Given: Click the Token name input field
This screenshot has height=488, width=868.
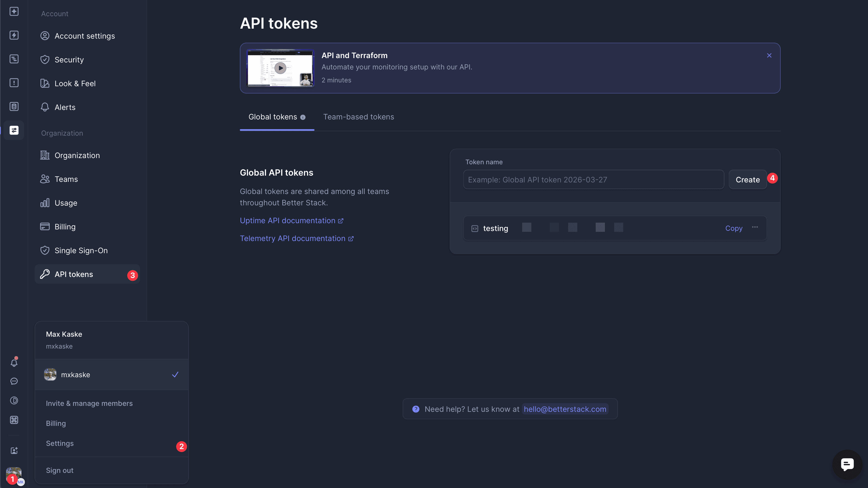Looking at the screenshot, I should coord(593,179).
